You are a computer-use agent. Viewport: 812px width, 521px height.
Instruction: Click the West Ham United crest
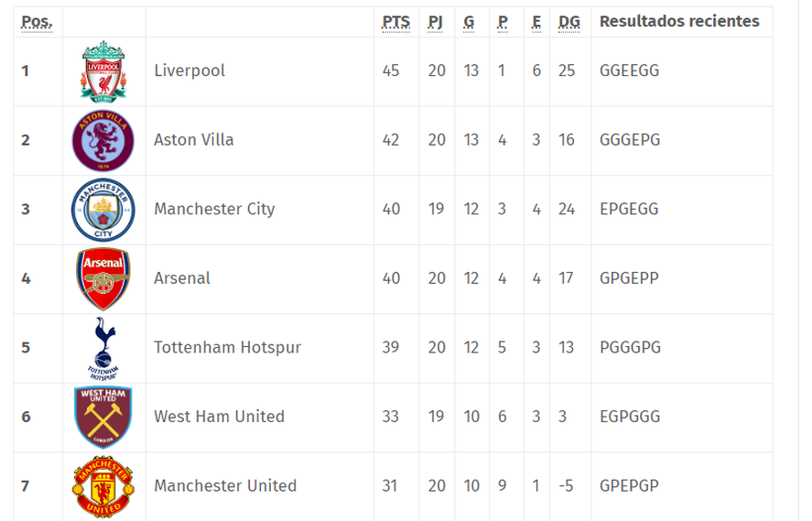pos(103,417)
